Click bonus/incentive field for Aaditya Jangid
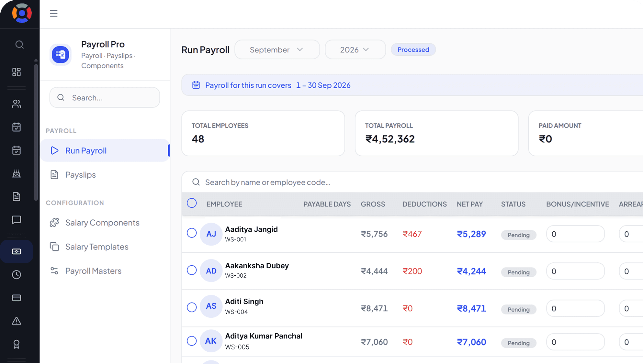This screenshot has width=643, height=364. click(575, 234)
